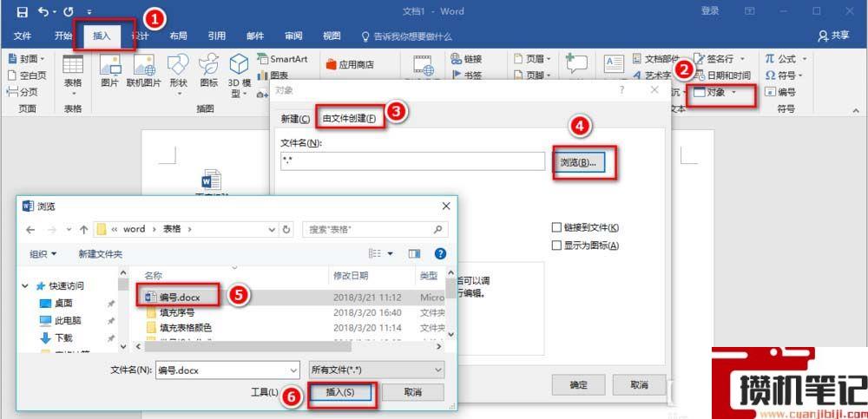Open the Tools (工具) menu in the Browse dialog
This screenshot has height=419, width=868.
(x=265, y=392)
